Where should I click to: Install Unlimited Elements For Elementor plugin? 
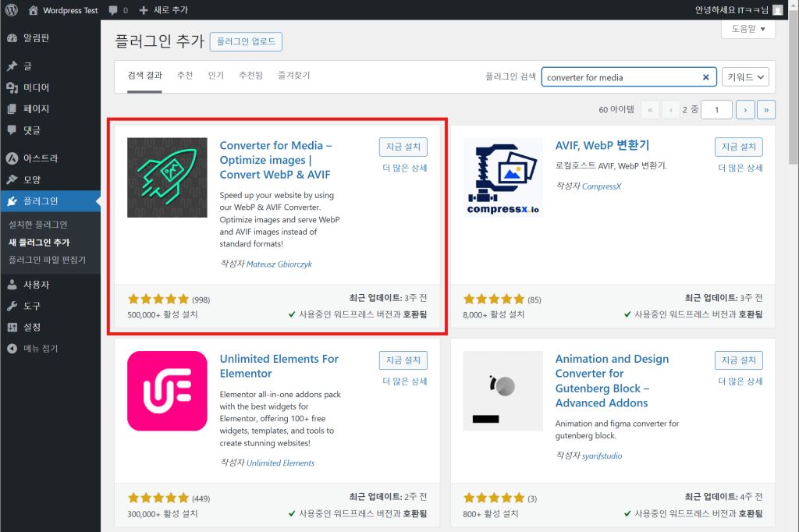[x=403, y=361]
